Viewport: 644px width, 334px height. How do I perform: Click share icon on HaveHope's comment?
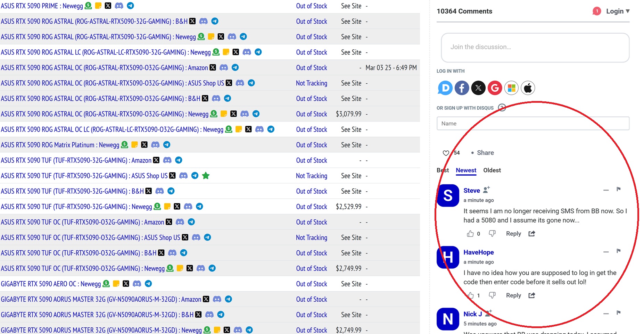(532, 295)
